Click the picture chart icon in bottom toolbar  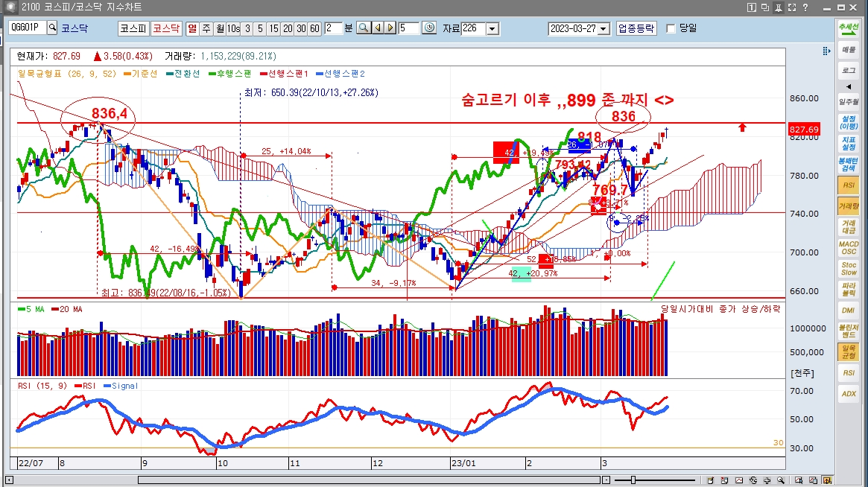tap(739, 480)
